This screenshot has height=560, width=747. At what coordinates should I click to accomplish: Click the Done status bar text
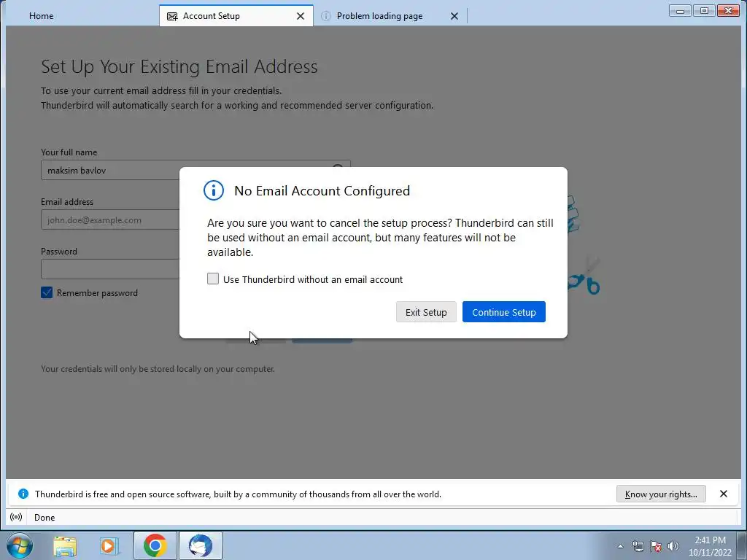coord(44,517)
